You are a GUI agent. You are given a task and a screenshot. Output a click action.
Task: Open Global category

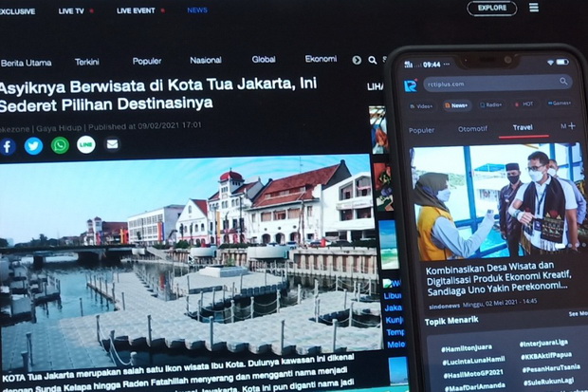(264, 60)
